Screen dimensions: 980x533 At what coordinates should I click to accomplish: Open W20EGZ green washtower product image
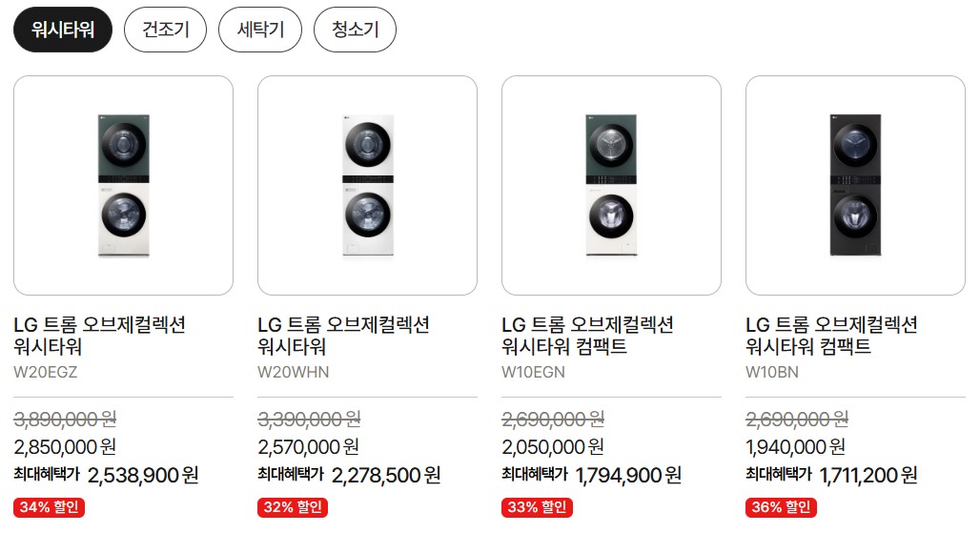coord(123,186)
